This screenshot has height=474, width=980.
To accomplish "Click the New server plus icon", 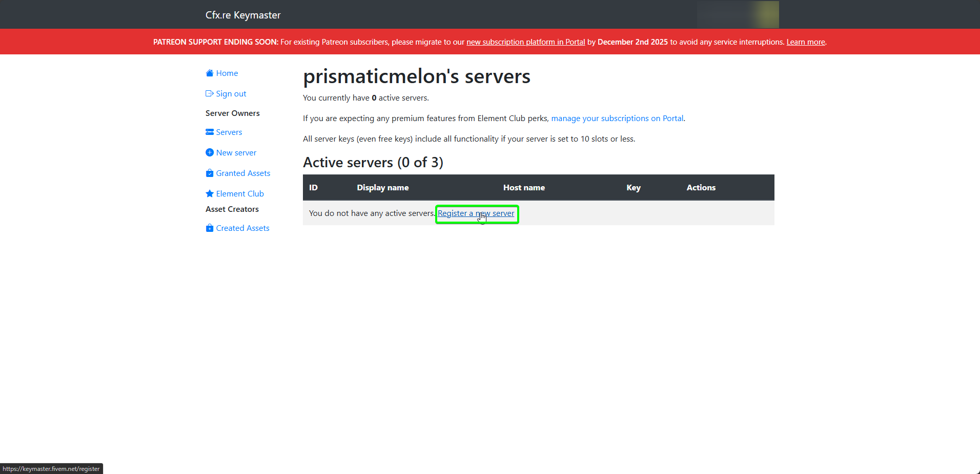I will [209, 152].
